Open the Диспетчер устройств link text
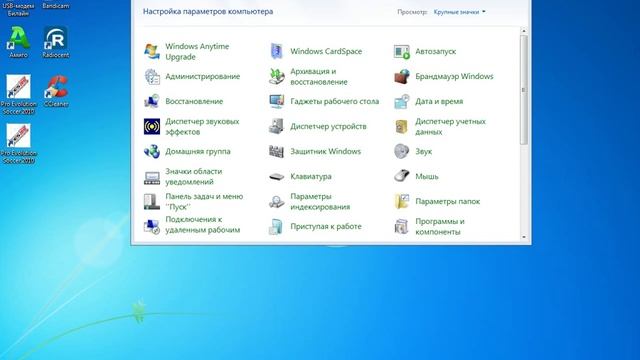Screen dimensions: 640x360 pyautogui.click(x=329, y=126)
